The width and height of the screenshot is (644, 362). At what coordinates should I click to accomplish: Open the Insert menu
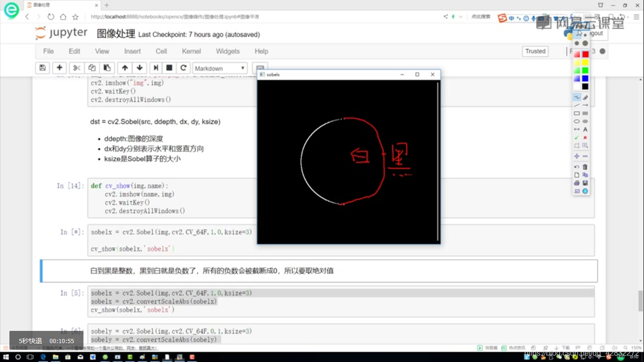tap(132, 51)
